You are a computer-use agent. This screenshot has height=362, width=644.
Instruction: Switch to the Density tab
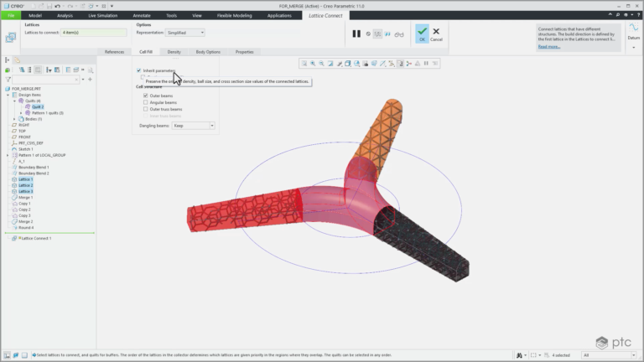174,52
